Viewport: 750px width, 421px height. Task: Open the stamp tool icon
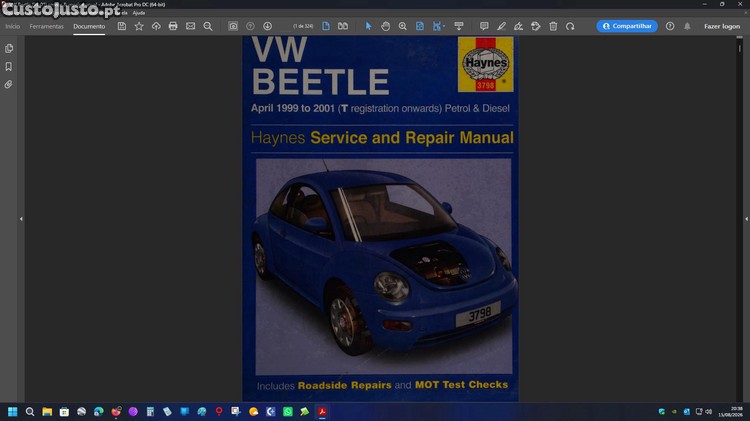tap(536, 26)
